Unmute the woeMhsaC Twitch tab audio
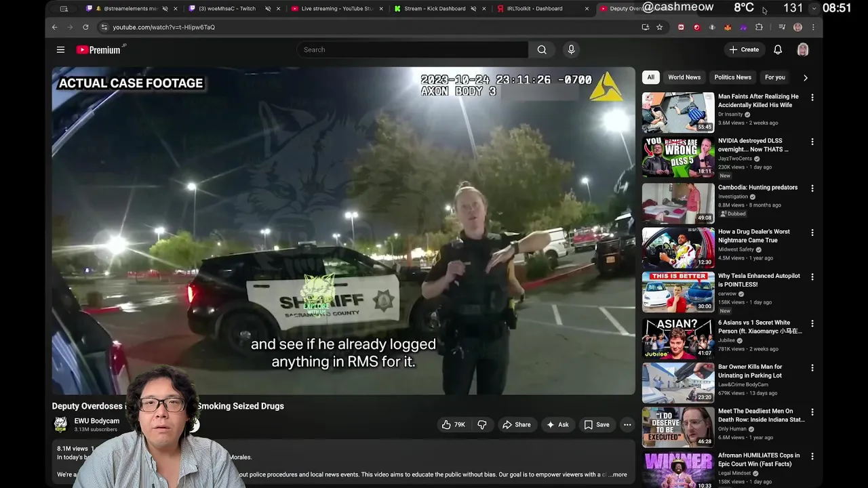 (268, 9)
